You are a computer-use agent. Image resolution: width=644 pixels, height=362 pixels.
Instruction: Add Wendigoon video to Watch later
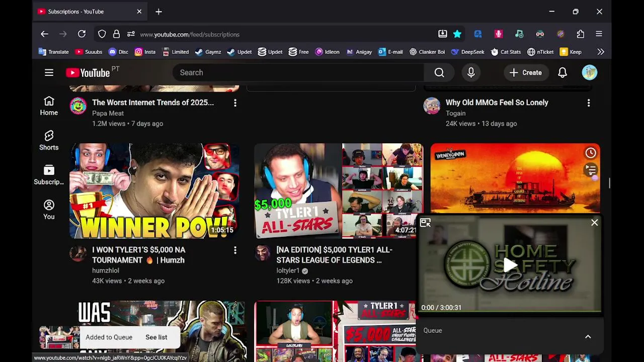[x=591, y=153]
